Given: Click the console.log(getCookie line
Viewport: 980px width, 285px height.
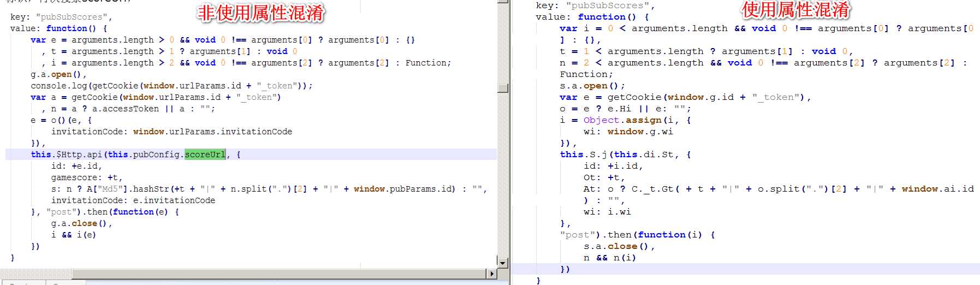Looking at the screenshot, I should (171, 86).
